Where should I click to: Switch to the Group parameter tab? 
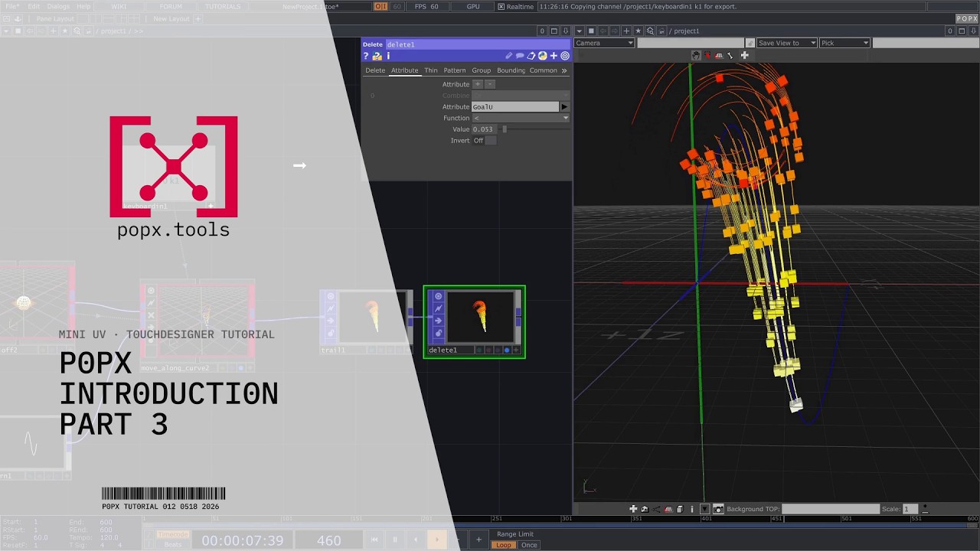[482, 70]
